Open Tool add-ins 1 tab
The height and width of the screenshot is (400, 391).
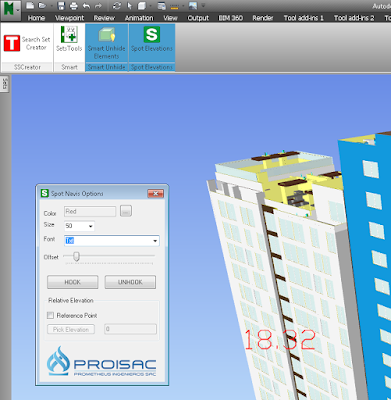pos(304,18)
